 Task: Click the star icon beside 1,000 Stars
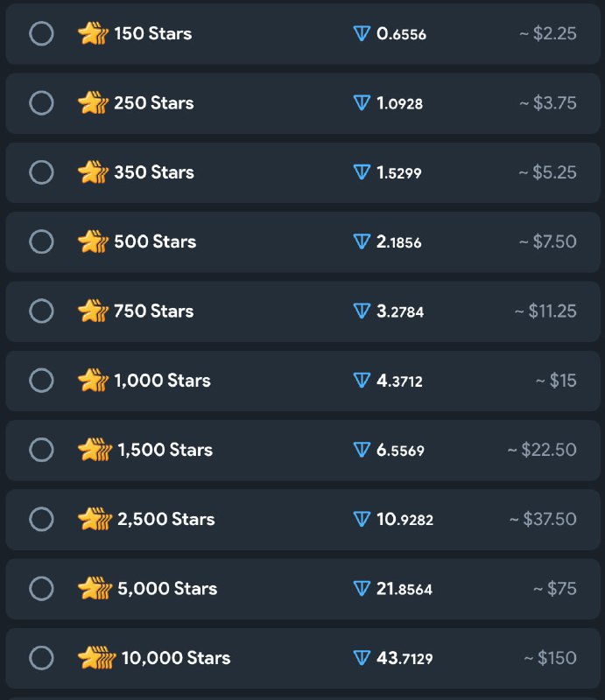tap(93, 381)
